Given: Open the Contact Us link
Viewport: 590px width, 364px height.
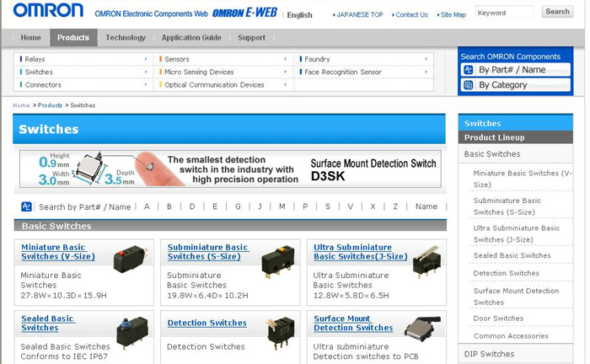Looking at the screenshot, I should (410, 14).
